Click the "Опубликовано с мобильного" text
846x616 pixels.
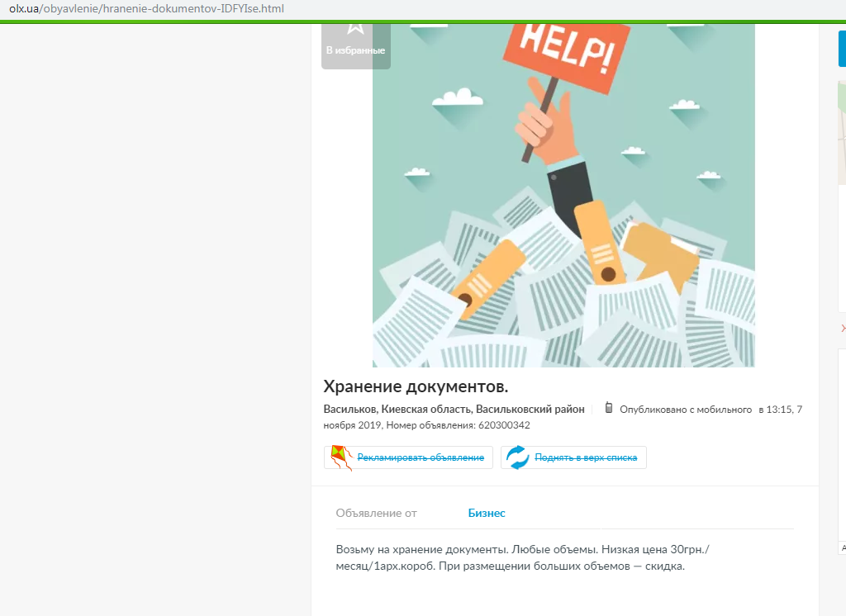pyautogui.click(x=686, y=410)
